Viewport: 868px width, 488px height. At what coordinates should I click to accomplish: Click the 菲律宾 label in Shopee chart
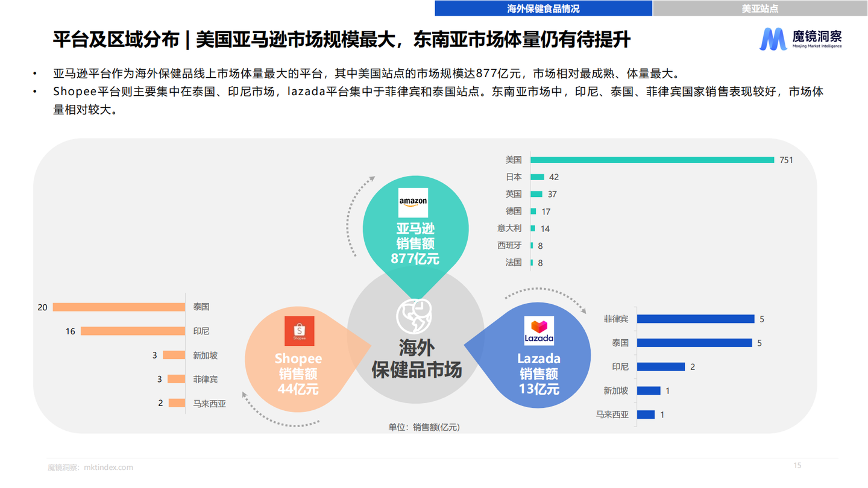206,380
